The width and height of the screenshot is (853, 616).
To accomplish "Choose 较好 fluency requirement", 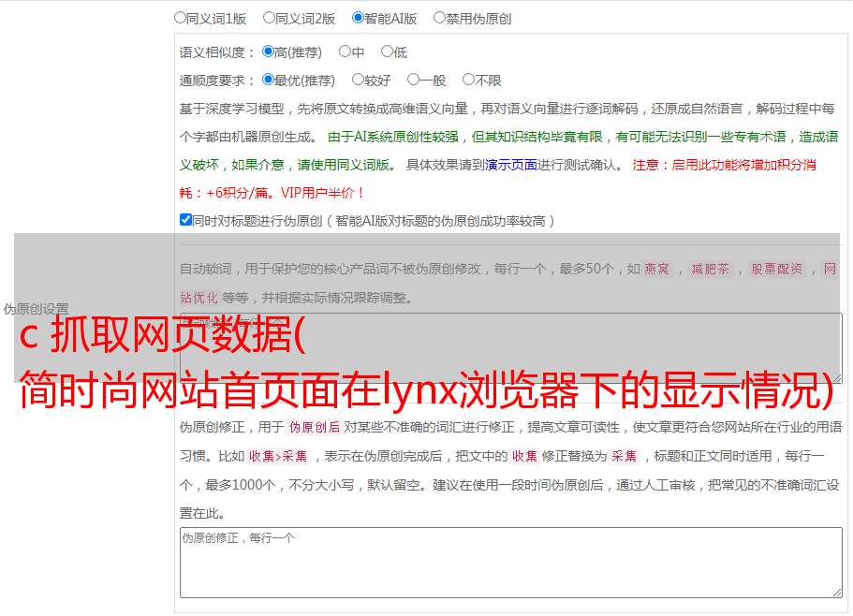I will pyautogui.click(x=358, y=80).
